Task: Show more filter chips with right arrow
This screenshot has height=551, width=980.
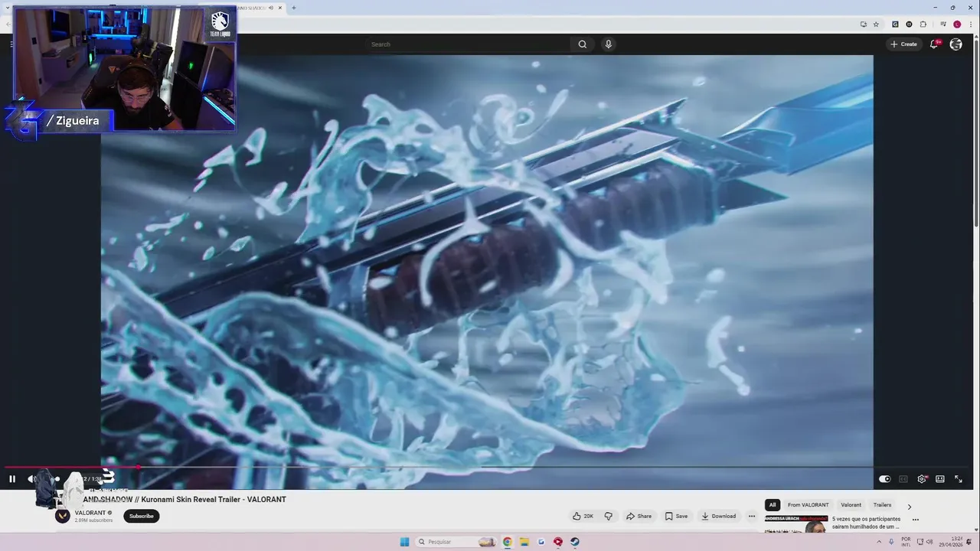Action: pos(910,506)
